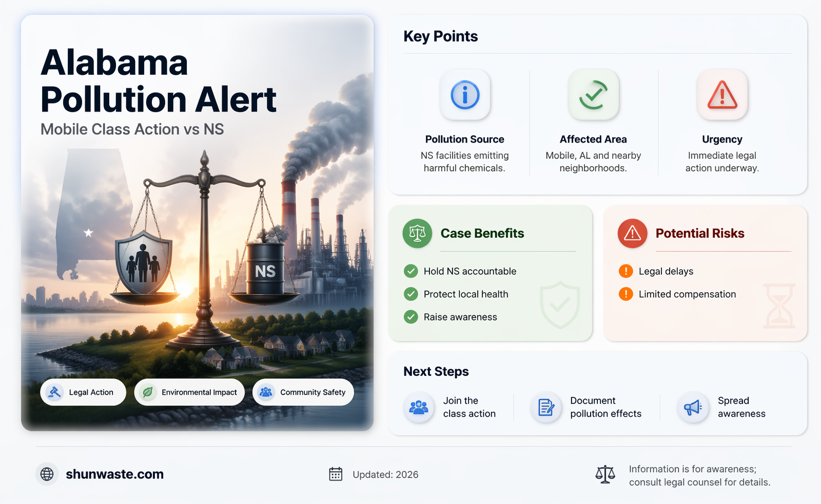Click the family shield on the scale
The width and height of the screenshot is (821, 504).
(x=143, y=263)
